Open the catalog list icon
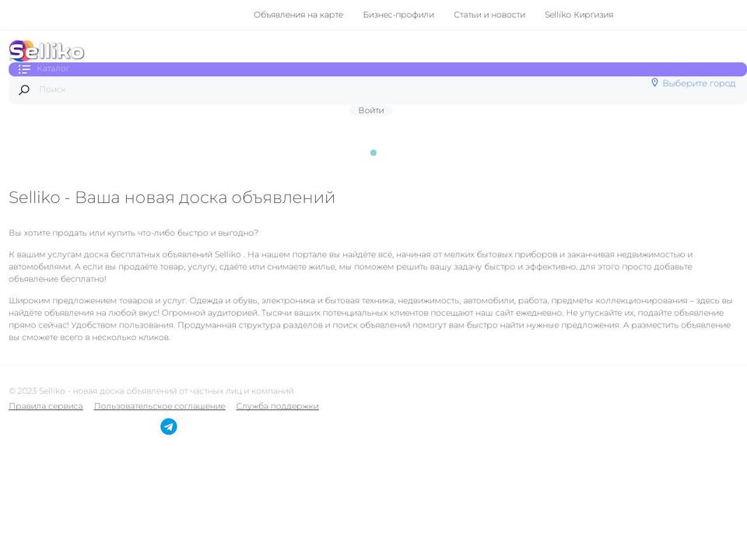The width and height of the screenshot is (747, 560). tap(24, 69)
